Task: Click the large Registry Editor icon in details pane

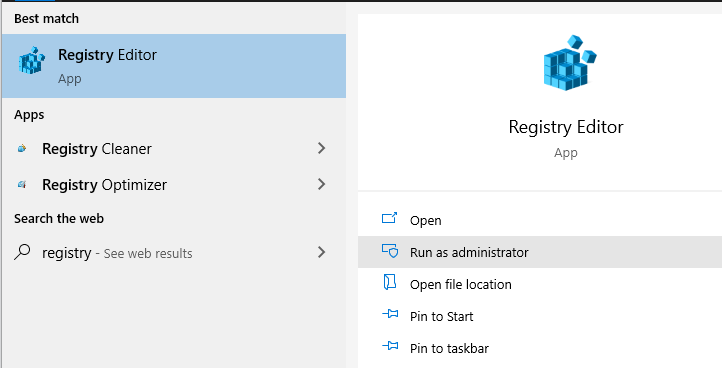Action: [x=569, y=62]
